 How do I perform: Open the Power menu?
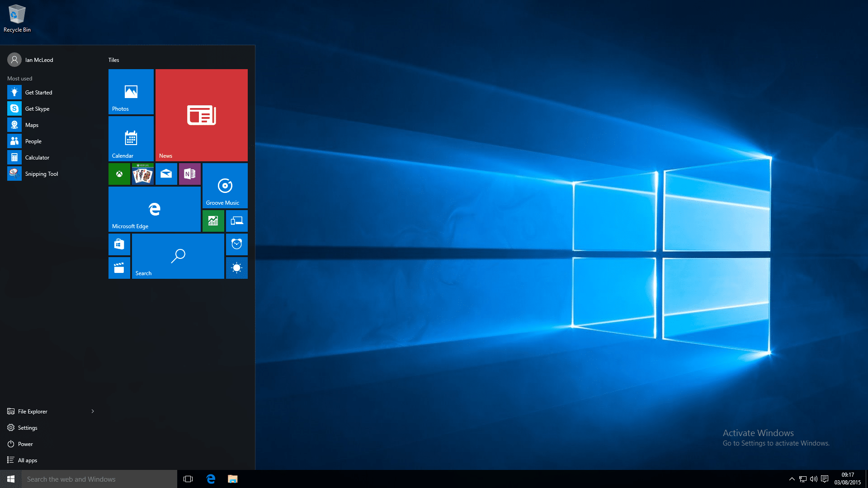pos(25,444)
